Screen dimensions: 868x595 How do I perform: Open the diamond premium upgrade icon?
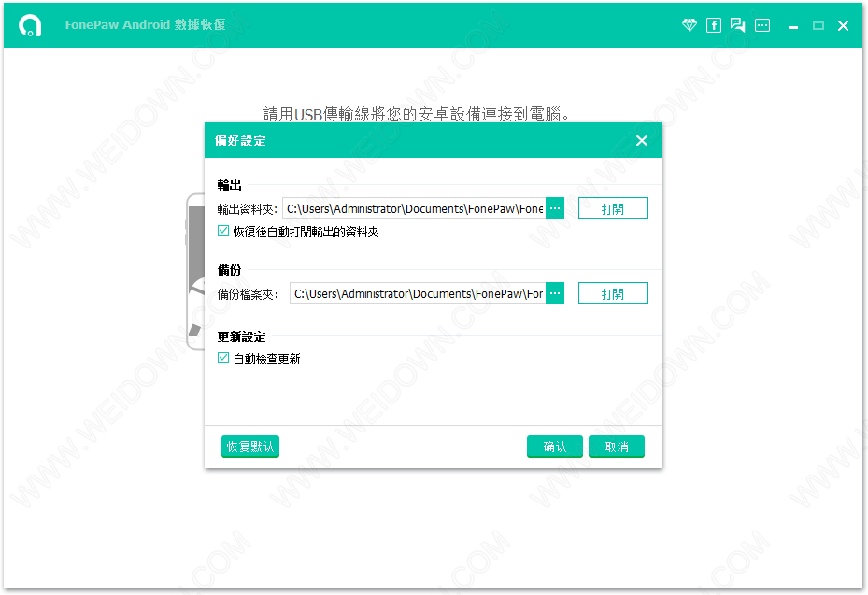[690, 25]
